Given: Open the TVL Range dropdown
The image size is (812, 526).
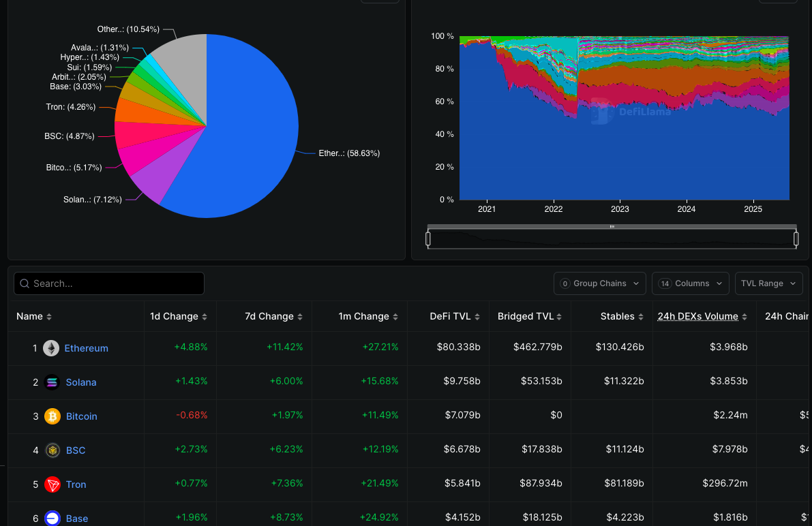Looking at the screenshot, I should click(x=768, y=283).
